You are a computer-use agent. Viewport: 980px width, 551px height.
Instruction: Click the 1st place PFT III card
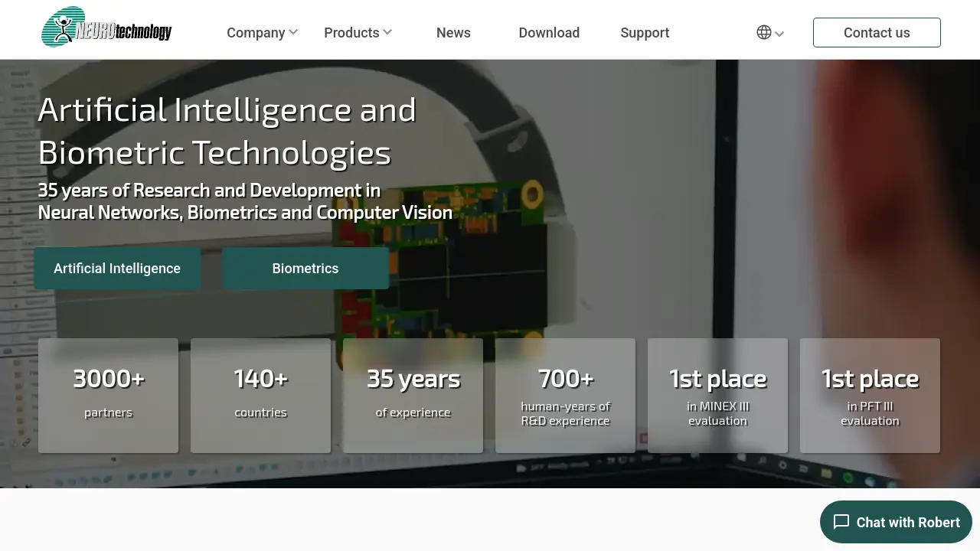(x=870, y=396)
